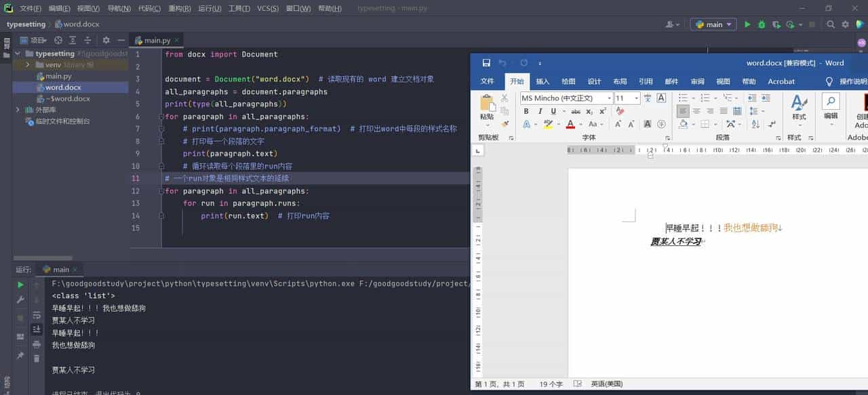Viewport: 868px width, 395px height.
Task: Toggle italic formatting in the Word ribbon
Action: pyautogui.click(x=540, y=110)
